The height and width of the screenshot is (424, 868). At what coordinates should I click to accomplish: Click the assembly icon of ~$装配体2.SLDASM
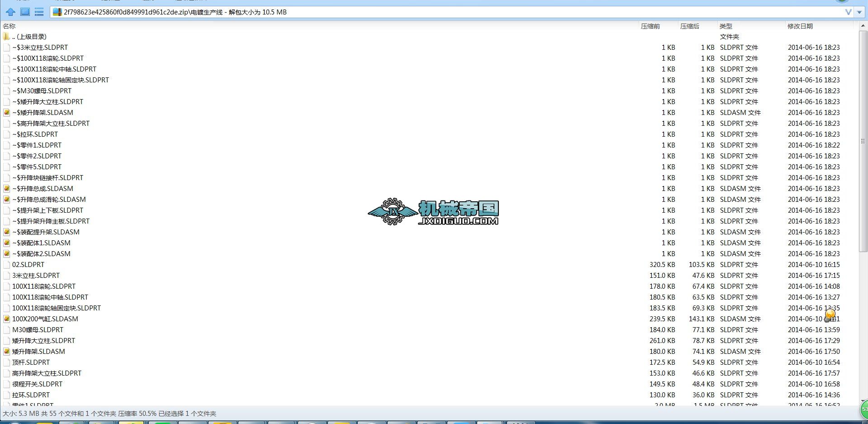6,254
